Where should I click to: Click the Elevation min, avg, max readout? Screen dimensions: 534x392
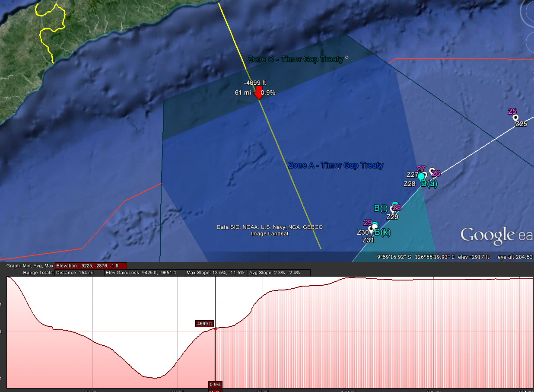coord(91,266)
